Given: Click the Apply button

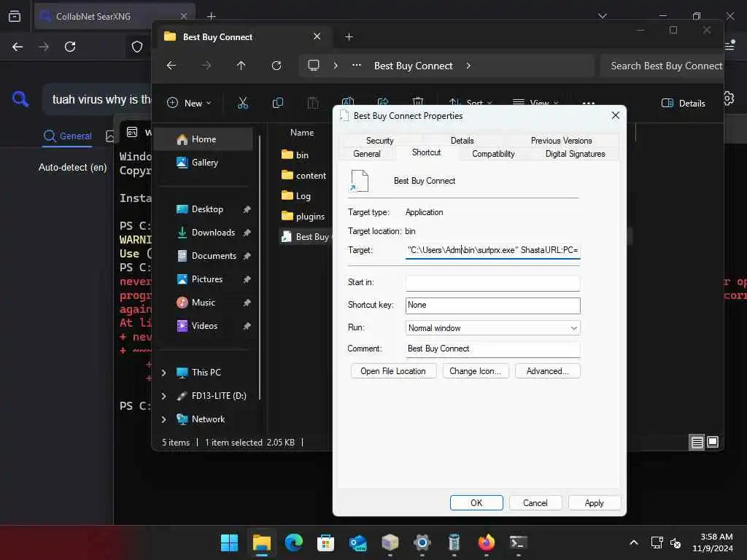Looking at the screenshot, I should click(594, 503).
